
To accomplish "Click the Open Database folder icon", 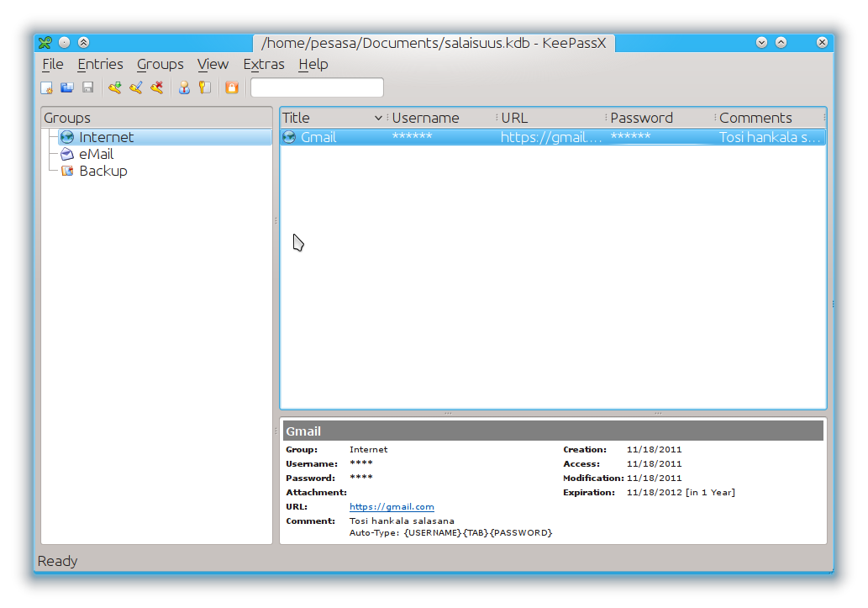I will [67, 87].
